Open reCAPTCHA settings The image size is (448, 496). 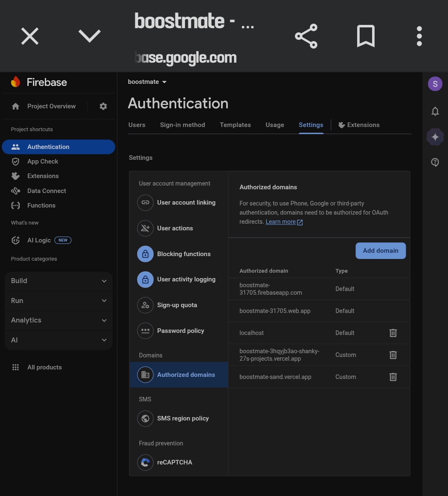click(x=179, y=462)
